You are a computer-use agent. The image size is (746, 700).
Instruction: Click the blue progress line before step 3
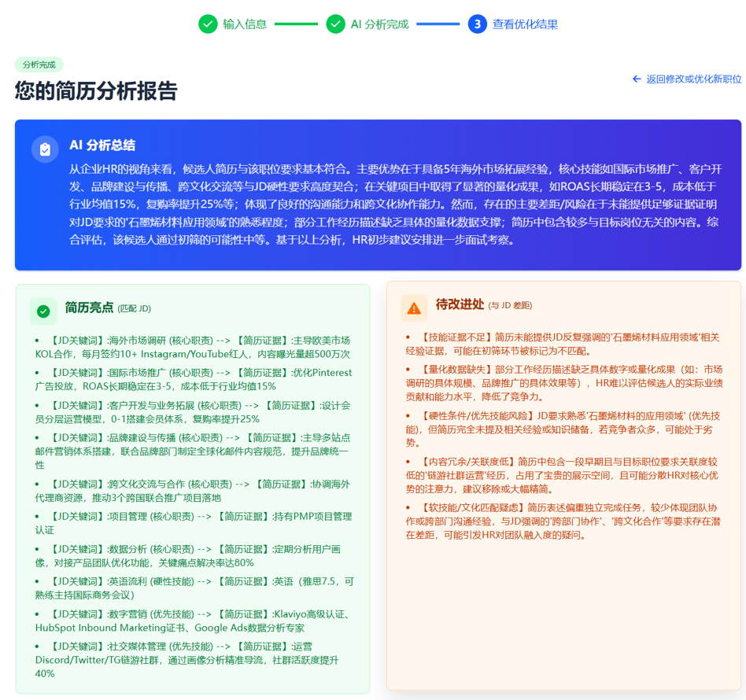438,24
